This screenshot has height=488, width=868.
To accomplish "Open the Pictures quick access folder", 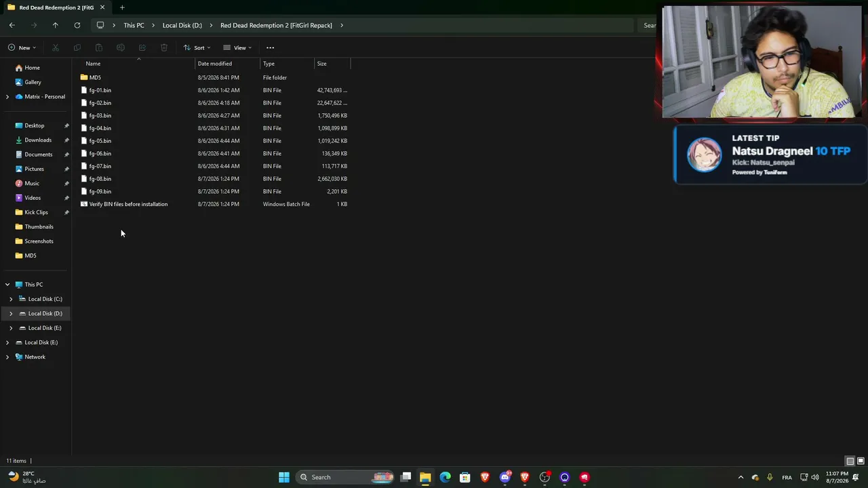I will 34,169.
